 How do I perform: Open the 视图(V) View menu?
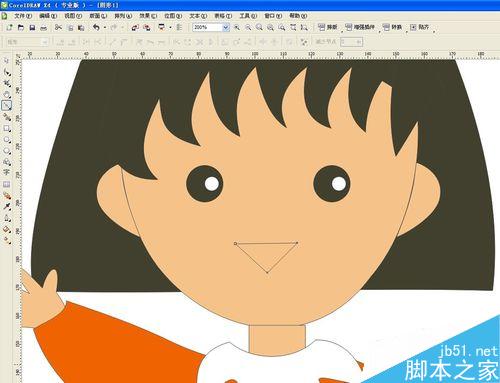(x=73, y=16)
